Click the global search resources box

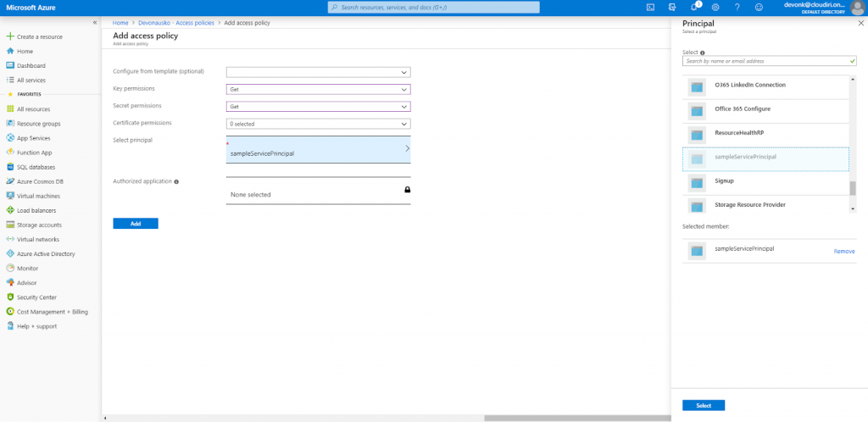[x=433, y=7]
